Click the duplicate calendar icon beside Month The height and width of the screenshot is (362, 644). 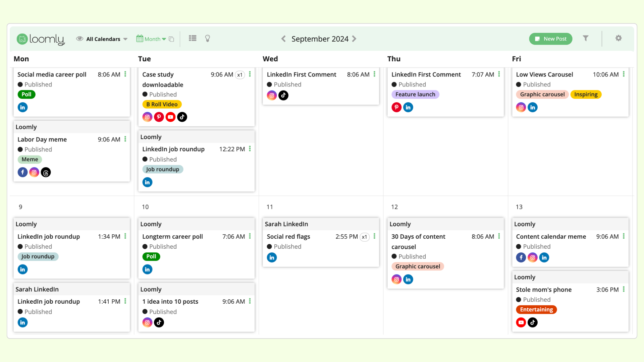pyautogui.click(x=171, y=39)
